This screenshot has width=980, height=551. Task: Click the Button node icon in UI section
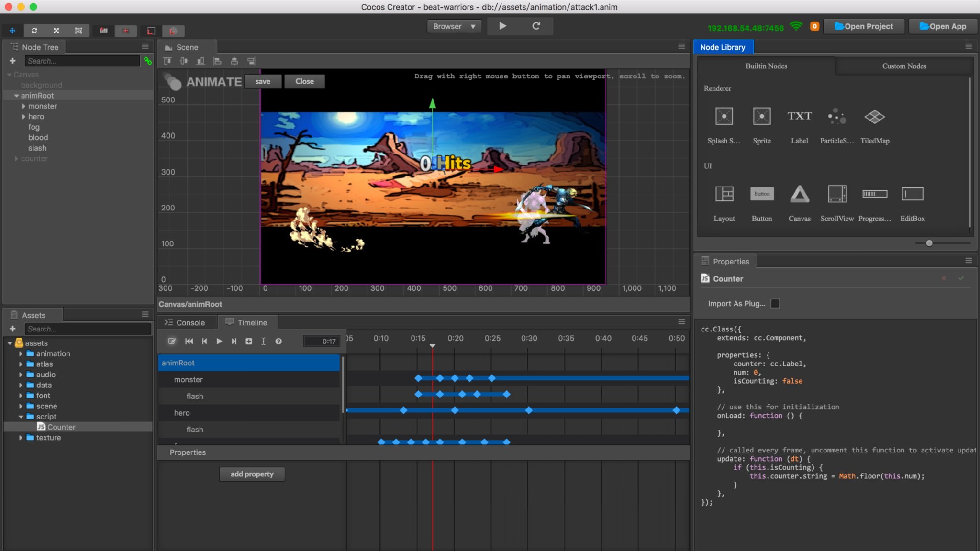pyautogui.click(x=761, y=194)
